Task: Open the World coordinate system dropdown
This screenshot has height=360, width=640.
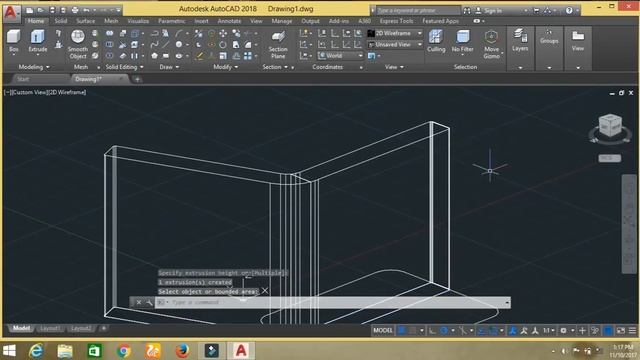Action: pos(340,56)
